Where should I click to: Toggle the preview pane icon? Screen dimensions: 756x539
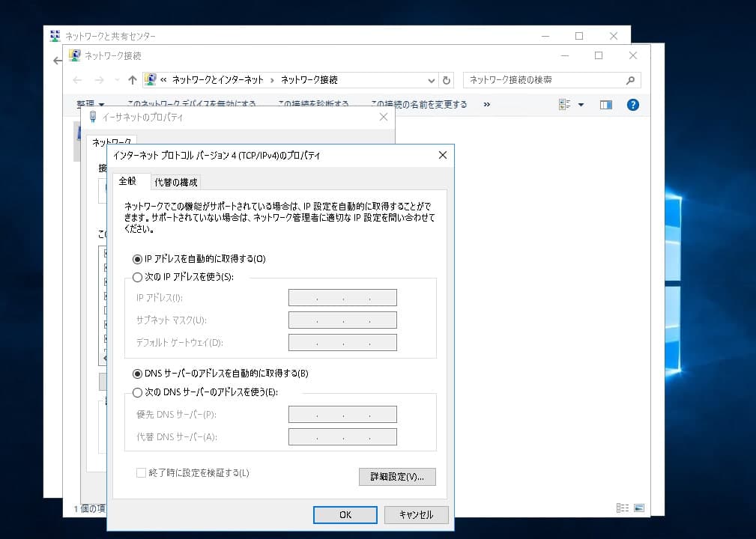(606, 105)
